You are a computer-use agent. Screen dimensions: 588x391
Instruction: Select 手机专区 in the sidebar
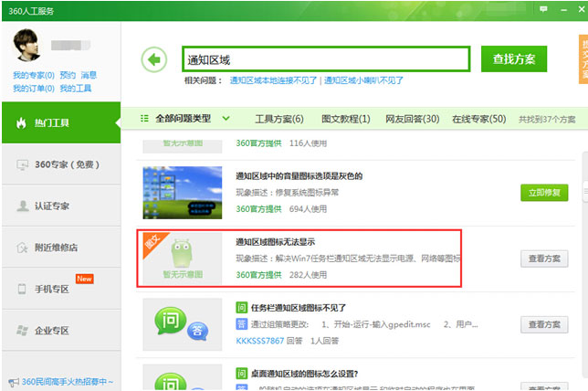(61, 289)
